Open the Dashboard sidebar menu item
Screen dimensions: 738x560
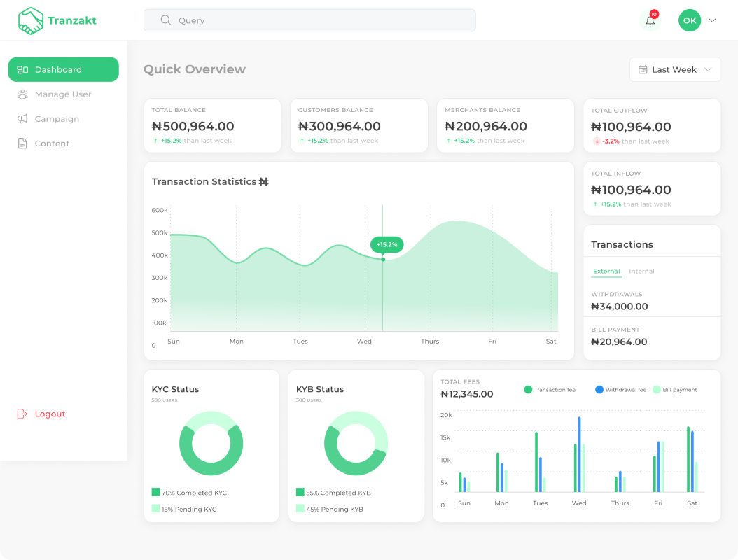[64, 69]
